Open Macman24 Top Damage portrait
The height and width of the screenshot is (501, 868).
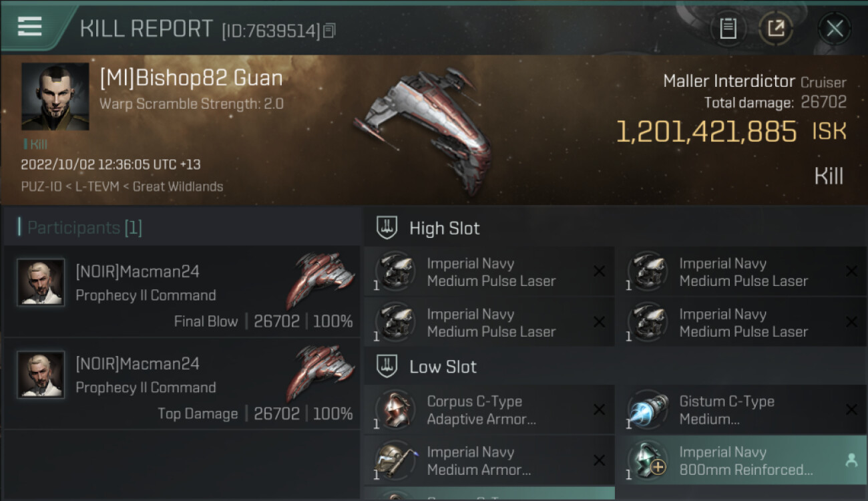(41, 375)
